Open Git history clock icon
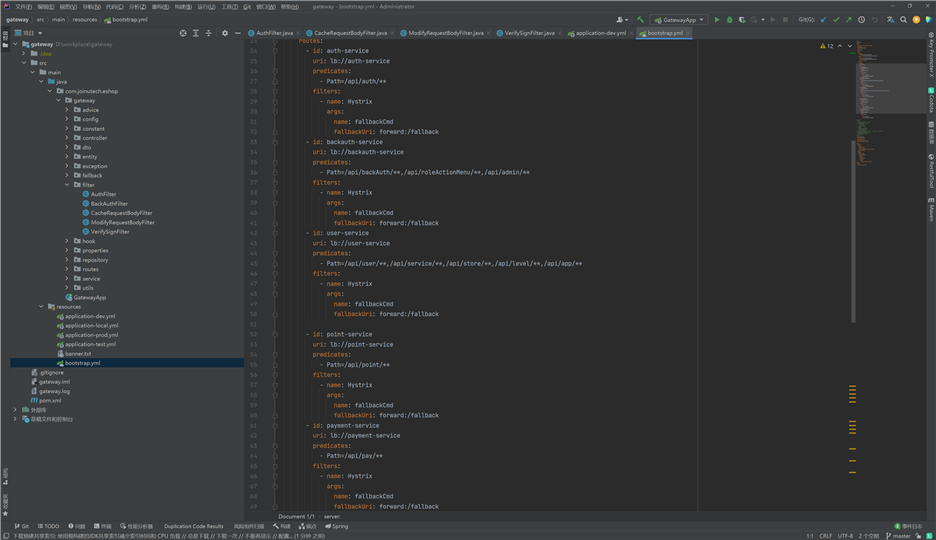The image size is (936, 540). (861, 20)
